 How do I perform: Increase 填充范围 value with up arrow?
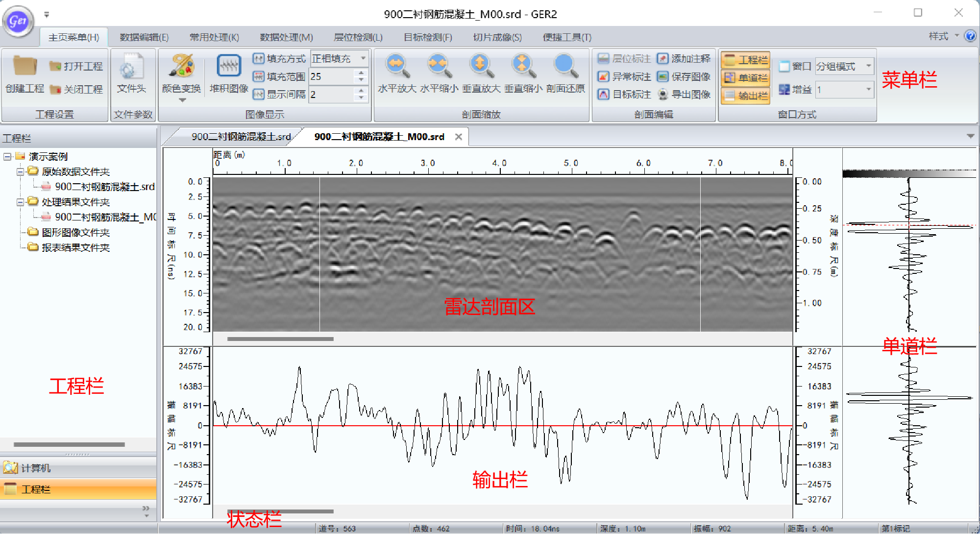pyautogui.click(x=361, y=73)
